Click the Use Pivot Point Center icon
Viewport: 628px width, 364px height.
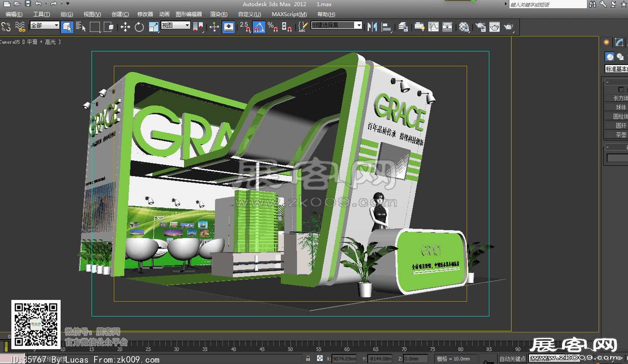pyautogui.click(x=198, y=27)
